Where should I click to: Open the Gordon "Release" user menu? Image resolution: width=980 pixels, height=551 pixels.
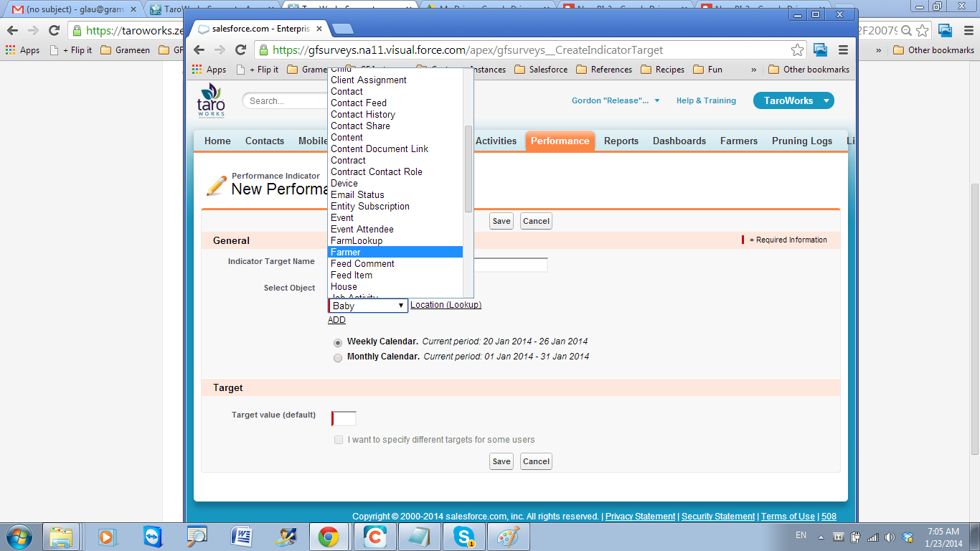point(615,101)
